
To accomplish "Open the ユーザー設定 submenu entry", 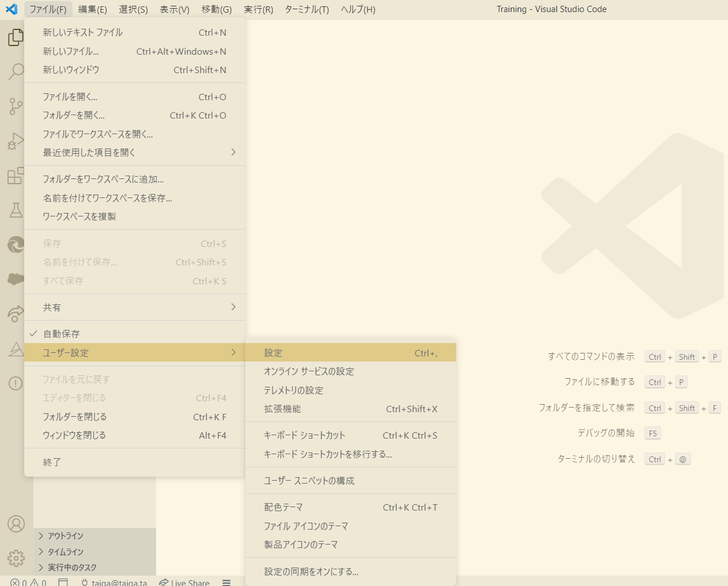I will tap(135, 353).
